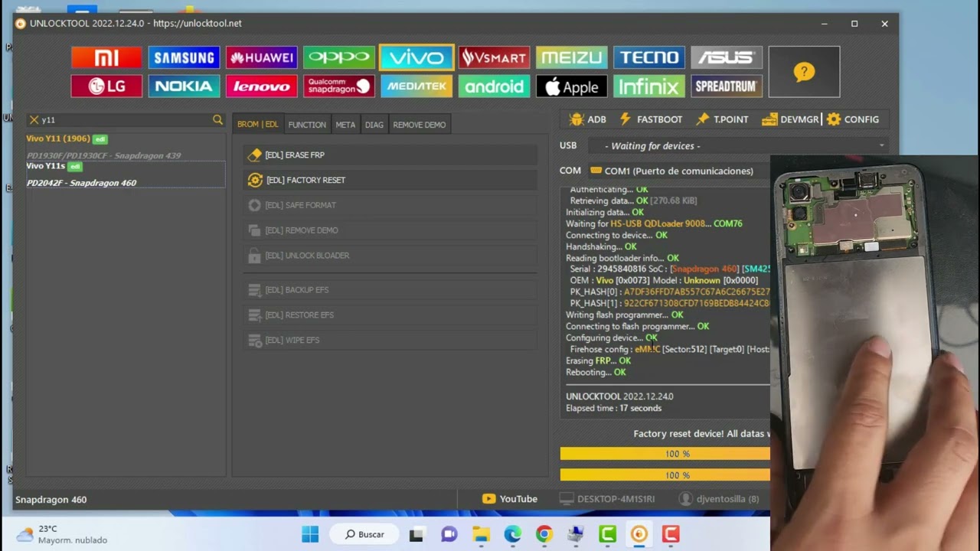Click [EDL] SAFE FORMAT button
The height and width of the screenshot is (551, 980).
[x=390, y=205]
